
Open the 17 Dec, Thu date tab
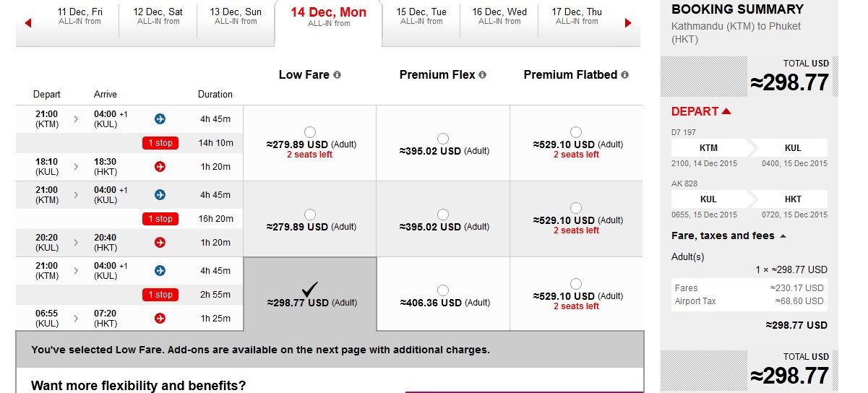click(577, 16)
